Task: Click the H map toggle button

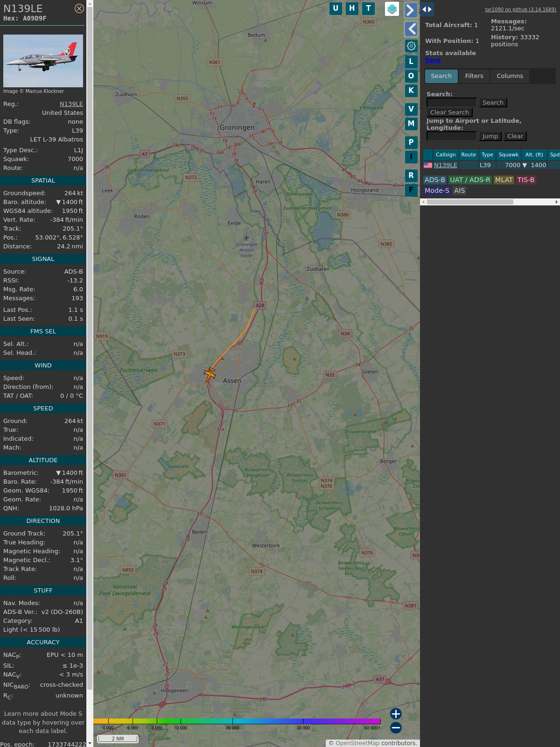Action: coord(352,8)
